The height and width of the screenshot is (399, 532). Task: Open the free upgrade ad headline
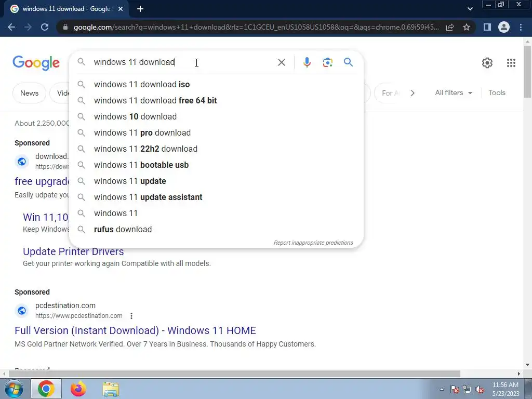click(x=42, y=181)
